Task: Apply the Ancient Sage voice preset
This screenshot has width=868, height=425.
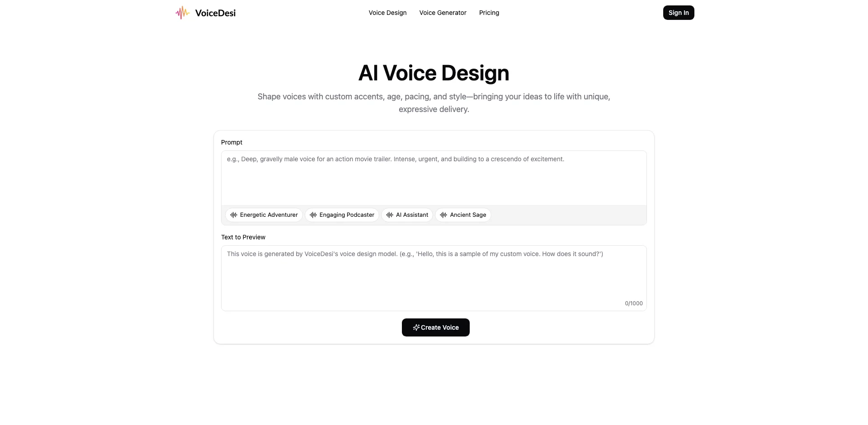Action: pyautogui.click(x=462, y=215)
